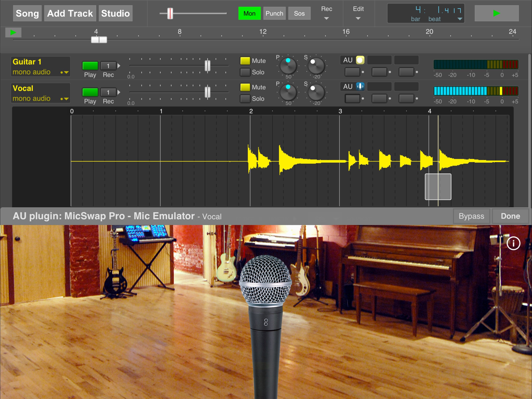Bypass the MicSwap Pro plugin

[471, 216]
